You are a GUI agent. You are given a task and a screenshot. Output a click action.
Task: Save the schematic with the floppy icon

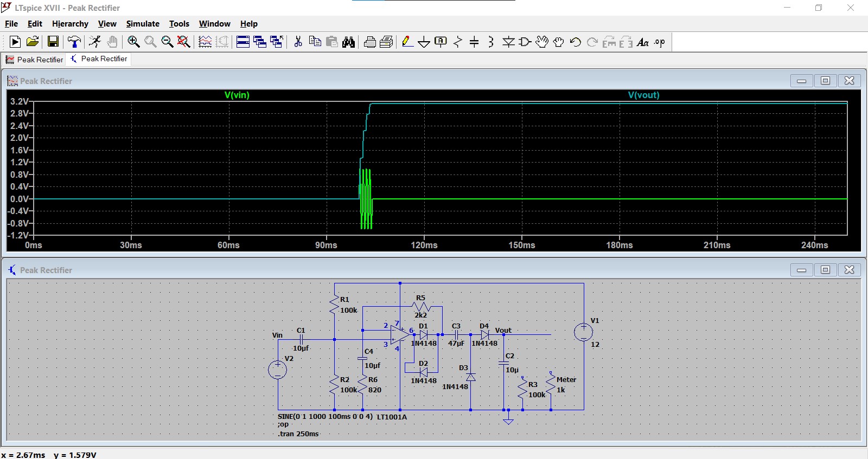click(x=53, y=42)
